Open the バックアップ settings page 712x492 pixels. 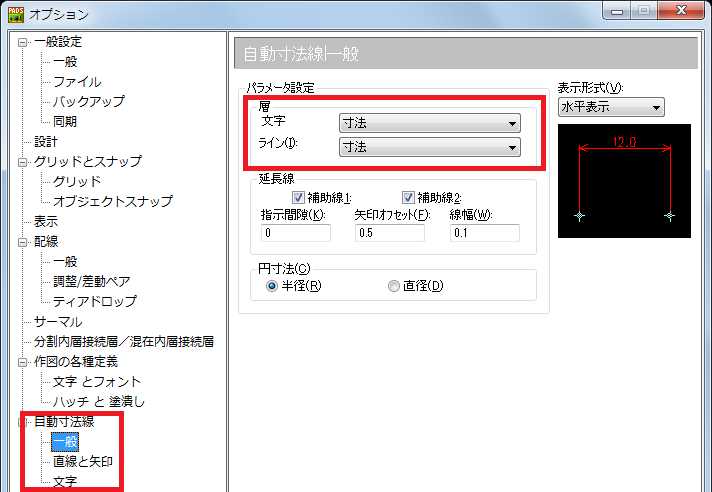coord(89,102)
